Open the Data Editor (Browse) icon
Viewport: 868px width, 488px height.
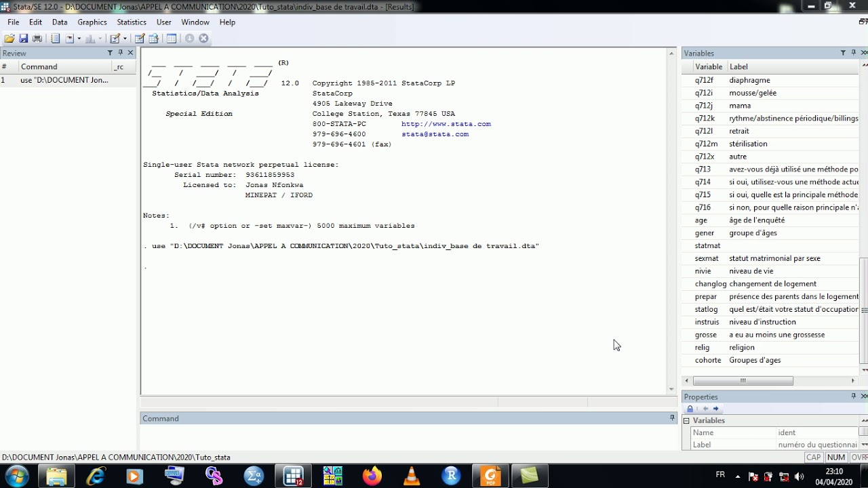154,39
